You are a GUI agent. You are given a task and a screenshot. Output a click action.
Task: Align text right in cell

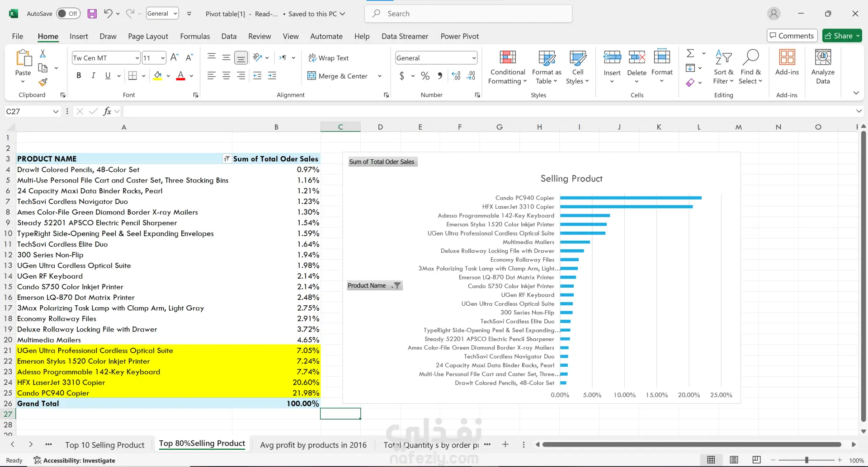click(241, 76)
